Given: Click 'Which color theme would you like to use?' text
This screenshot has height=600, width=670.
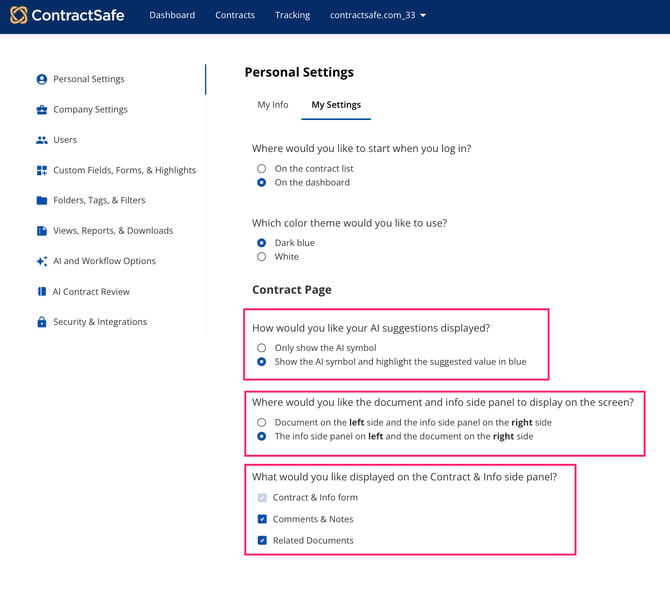Looking at the screenshot, I should [x=349, y=223].
